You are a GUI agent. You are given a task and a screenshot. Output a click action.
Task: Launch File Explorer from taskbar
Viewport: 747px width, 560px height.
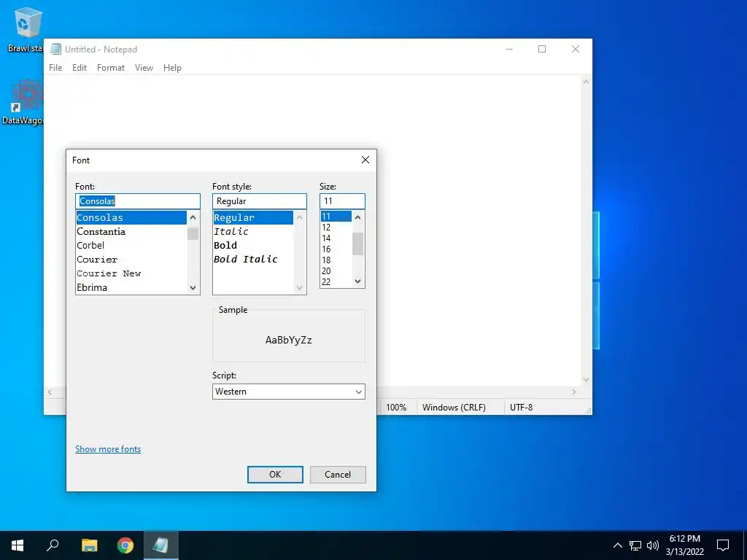[x=89, y=545]
